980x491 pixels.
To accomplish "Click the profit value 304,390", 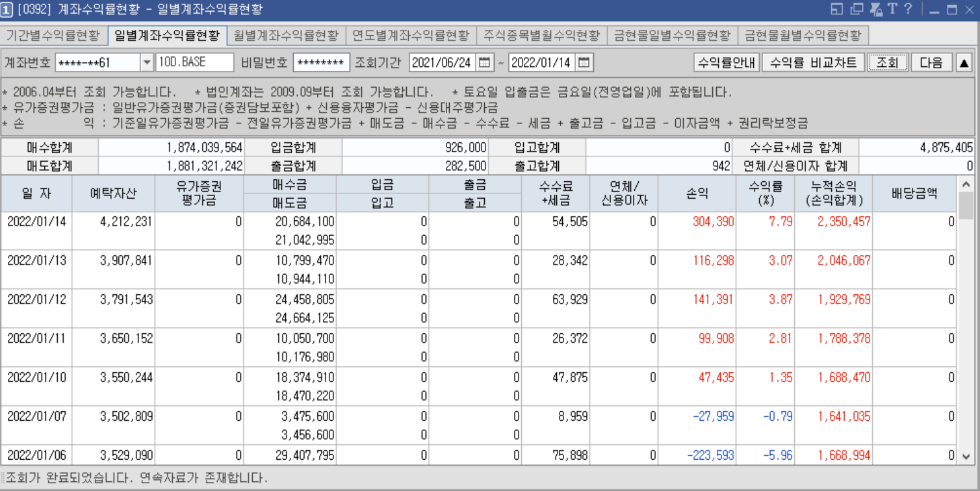I will [714, 221].
